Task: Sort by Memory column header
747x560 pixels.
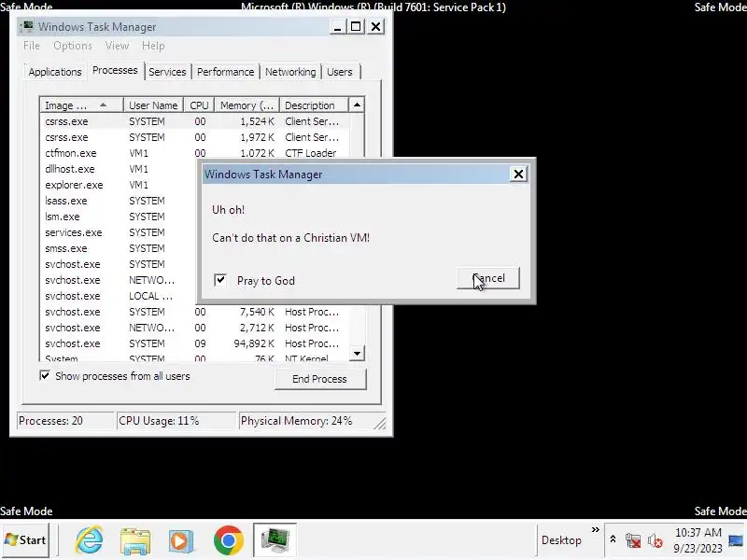Action: (247, 105)
